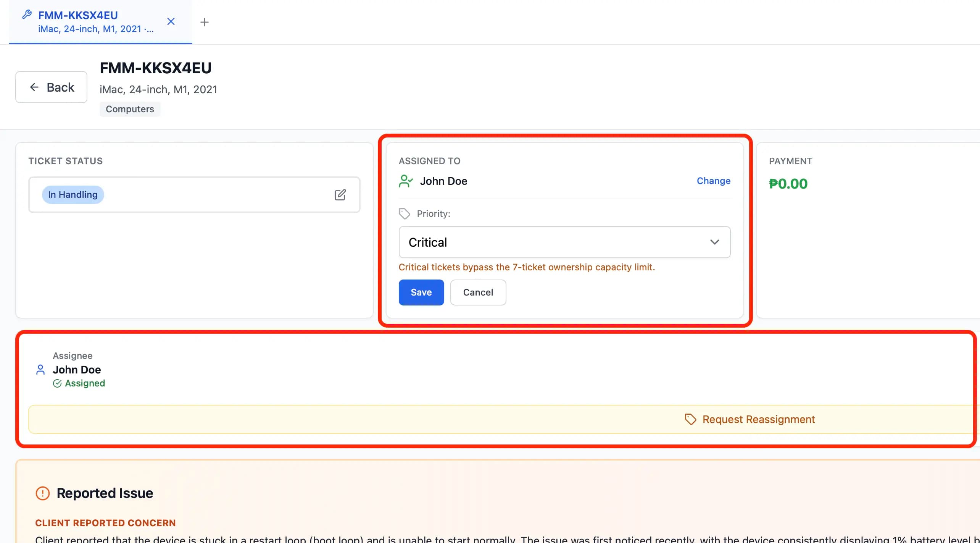Screen dimensions: 980x543
Task: Click the PAYMENT label
Action: pyautogui.click(x=791, y=161)
